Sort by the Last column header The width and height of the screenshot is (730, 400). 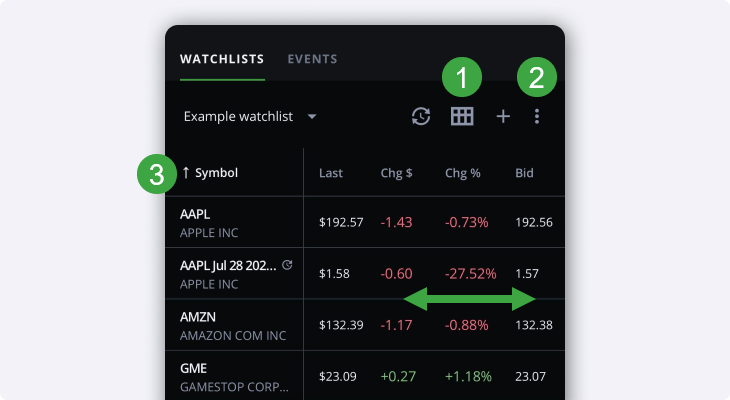[x=331, y=173]
